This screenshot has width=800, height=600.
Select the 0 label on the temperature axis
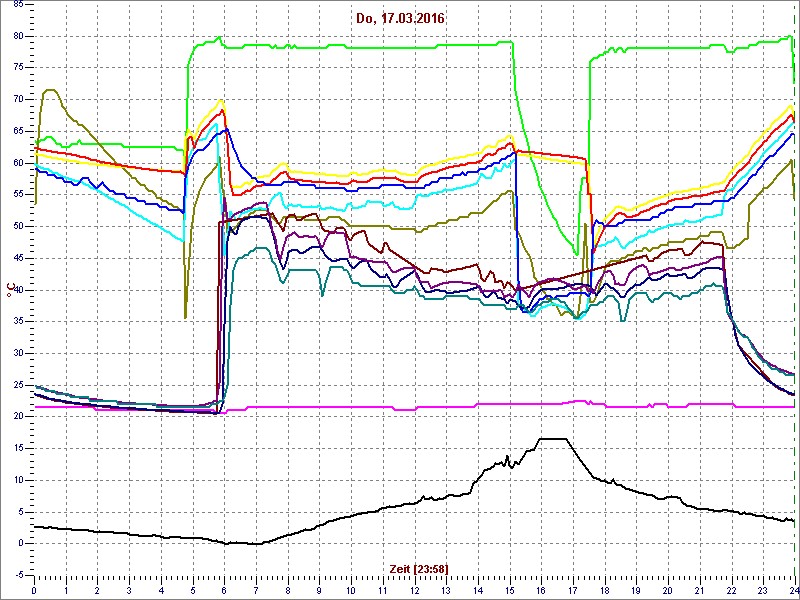20,543
